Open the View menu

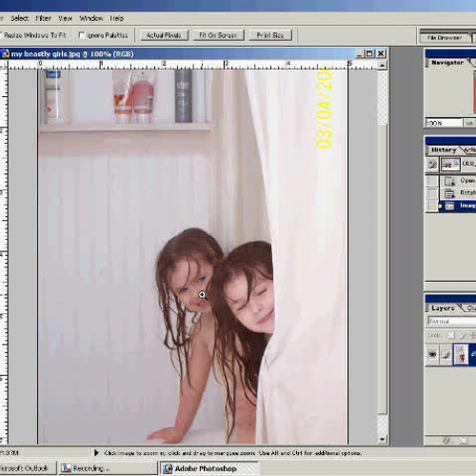point(65,18)
